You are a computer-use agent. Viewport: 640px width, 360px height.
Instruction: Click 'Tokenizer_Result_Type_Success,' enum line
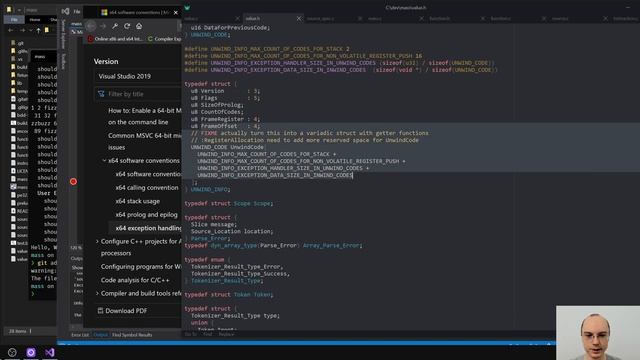coord(240,273)
